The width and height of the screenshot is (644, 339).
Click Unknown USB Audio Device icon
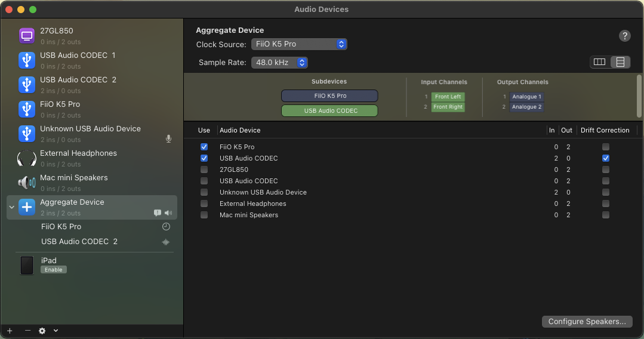tap(27, 134)
